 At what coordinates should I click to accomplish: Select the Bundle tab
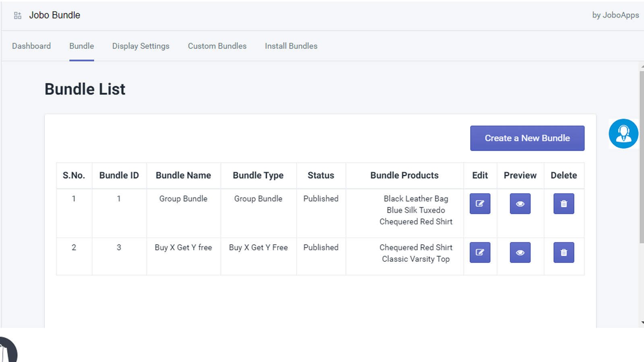tap(81, 46)
